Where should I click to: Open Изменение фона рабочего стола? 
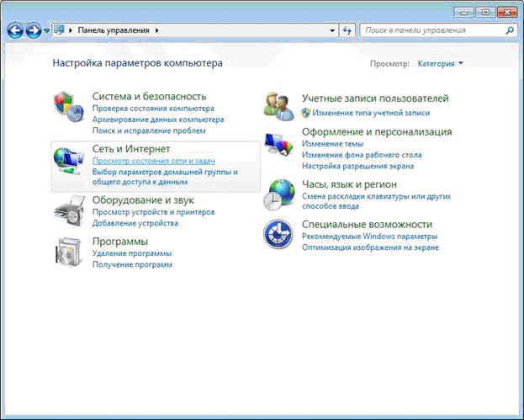click(362, 155)
